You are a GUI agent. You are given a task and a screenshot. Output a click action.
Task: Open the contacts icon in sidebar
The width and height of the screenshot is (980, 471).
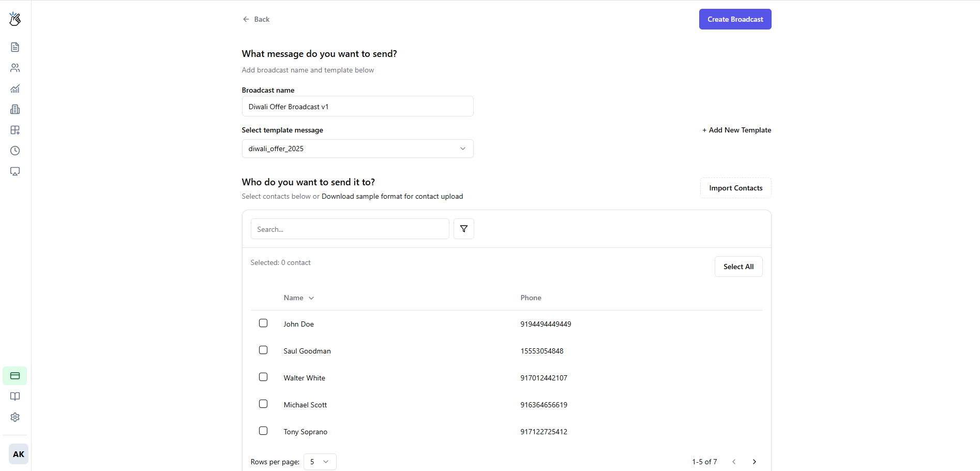(x=15, y=68)
